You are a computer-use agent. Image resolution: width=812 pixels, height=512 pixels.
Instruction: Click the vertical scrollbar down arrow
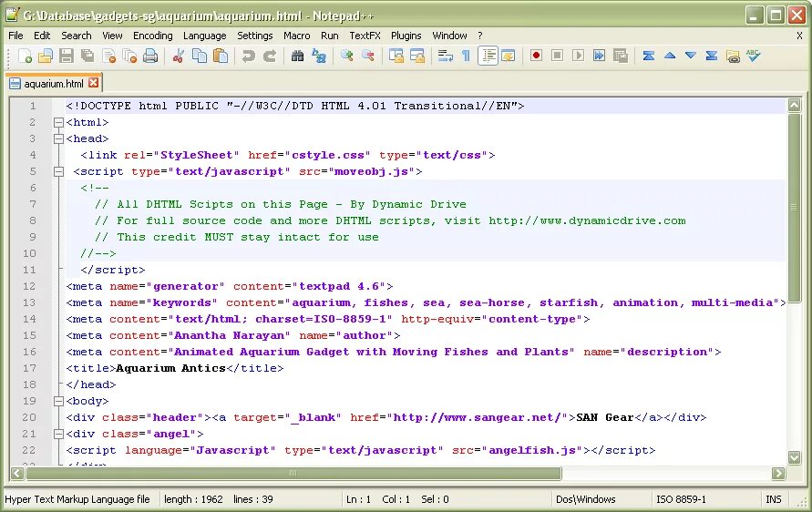795,457
